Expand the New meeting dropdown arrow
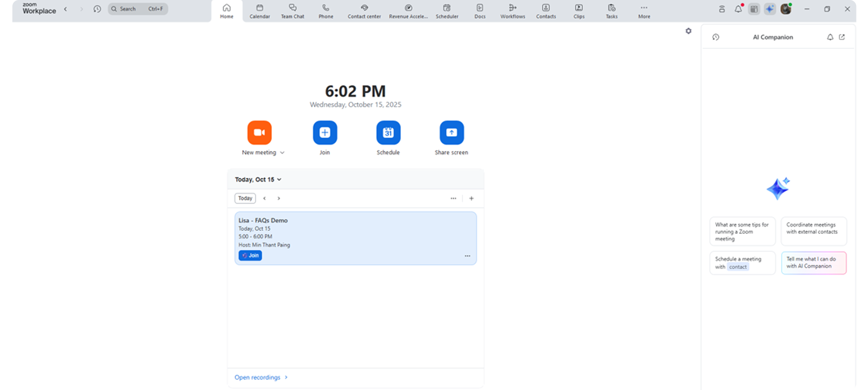 pos(282,153)
